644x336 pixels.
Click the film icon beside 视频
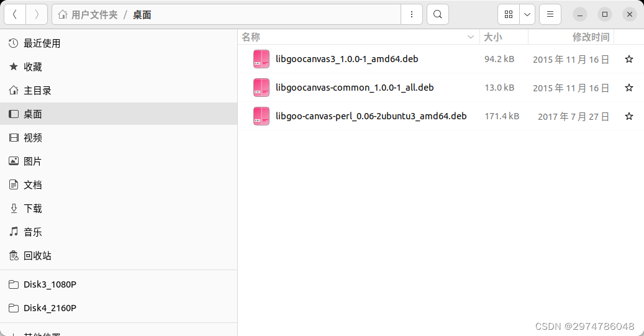coord(14,138)
